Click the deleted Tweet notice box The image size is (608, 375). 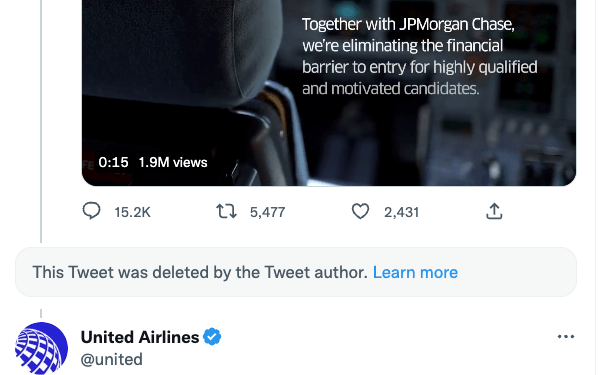(296, 272)
